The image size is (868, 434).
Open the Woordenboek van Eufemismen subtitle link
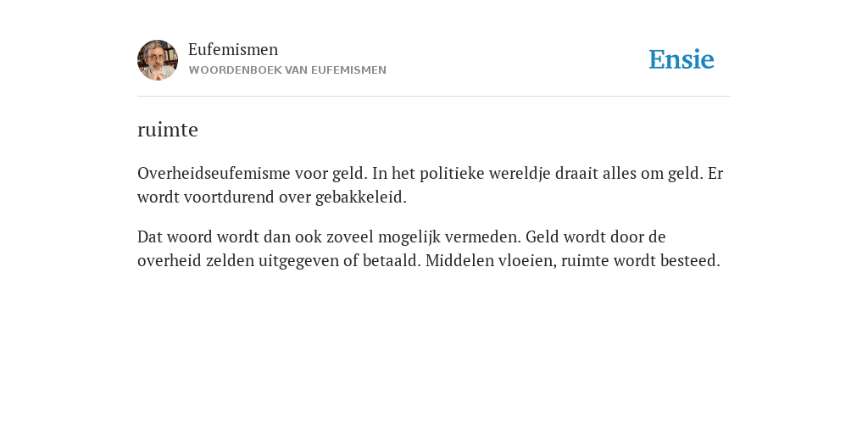pos(287,70)
